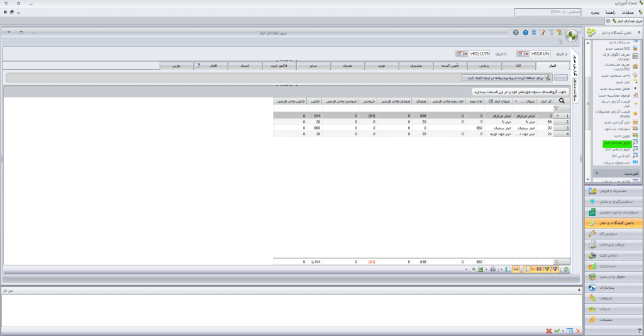
Task: Select the 'مشتری' tab
Action: 416,65
